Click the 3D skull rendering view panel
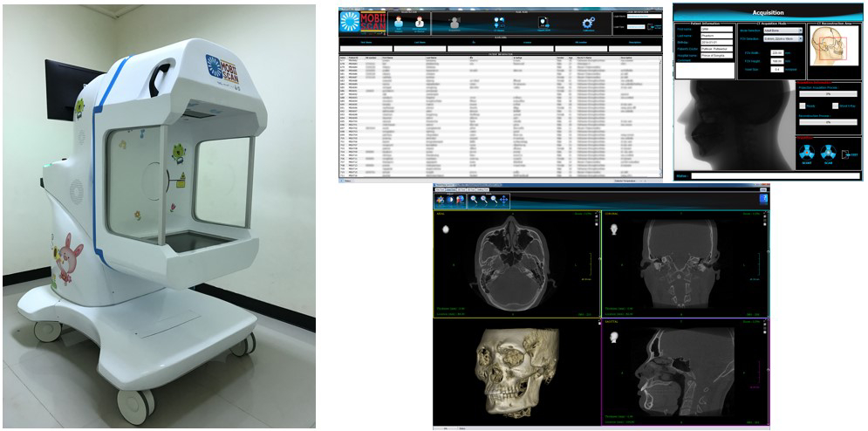Image resolution: width=868 pixels, height=431 pixels. [x=516, y=373]
